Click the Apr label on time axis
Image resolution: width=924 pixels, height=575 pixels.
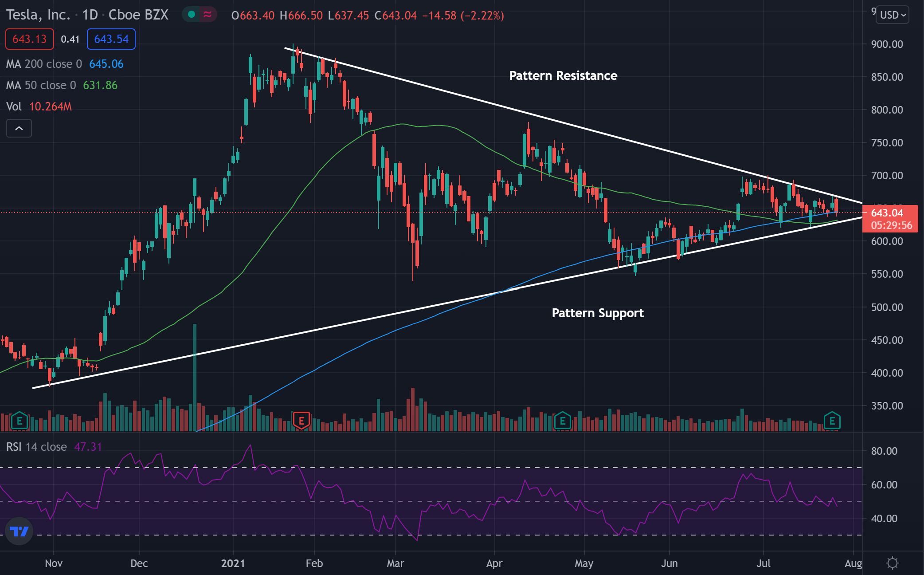pyautogui.click(x=494, y=563)
